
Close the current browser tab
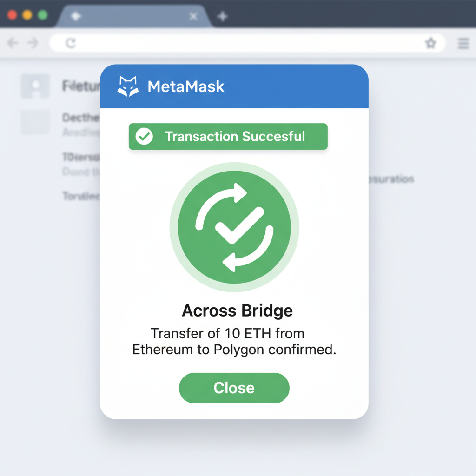pyautogui.click(x=193, y=16)
